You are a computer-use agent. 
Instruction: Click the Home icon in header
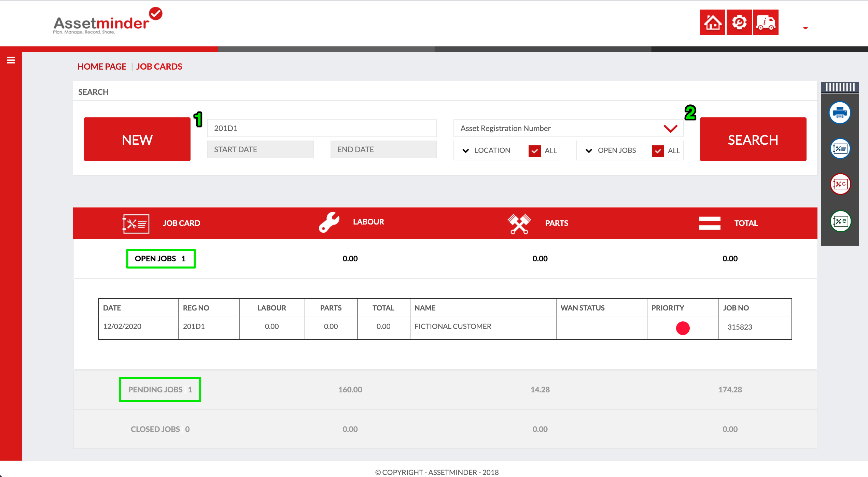click(x=712, y=23)
